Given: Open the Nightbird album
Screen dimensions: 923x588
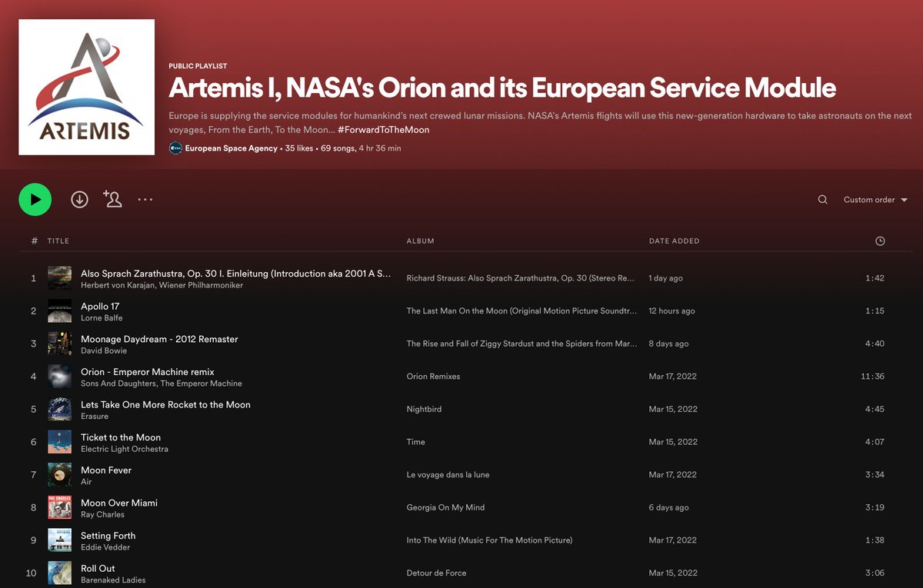Looking at the screenshot, I should (424, 410).
